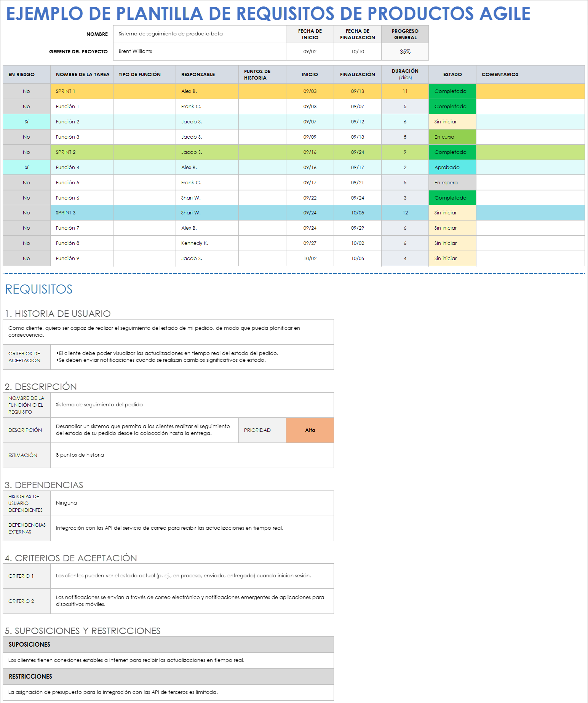Click the Función 6 task cell
This screenshot has height=703, width=588.
point(82,198)
